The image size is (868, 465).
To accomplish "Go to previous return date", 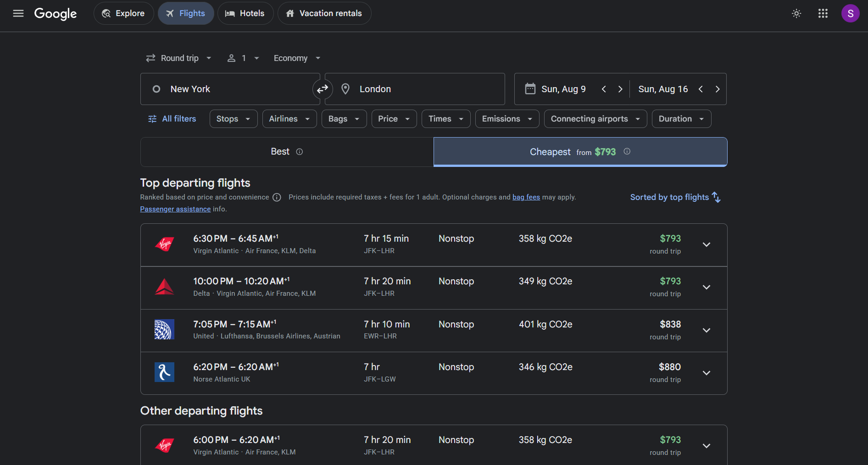I will pos(701,89).
